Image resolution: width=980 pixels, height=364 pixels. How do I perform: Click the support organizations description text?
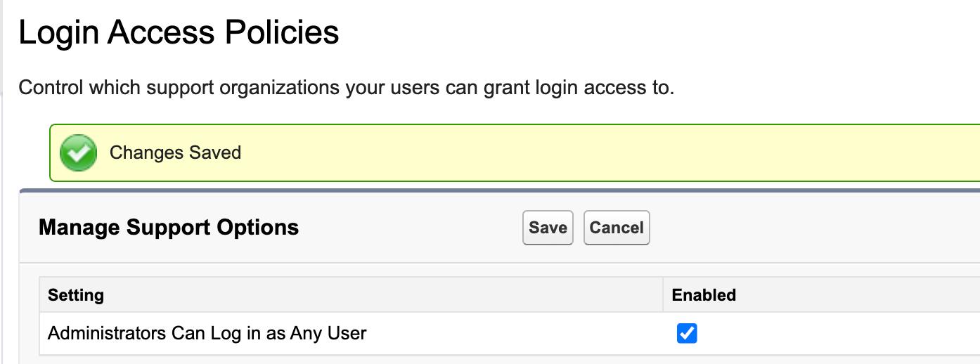click(x=346, y=89)
